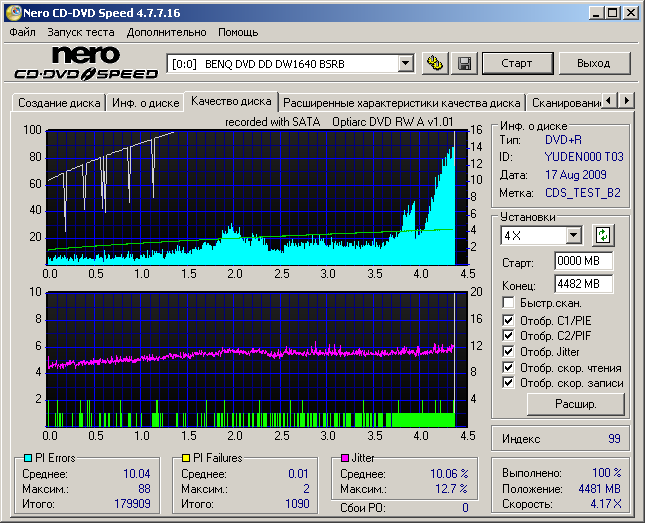This screenshot has height=523, width=645.
Task: Uncheck the Отобр. Jitter checkbox
Action: point(508,351)
